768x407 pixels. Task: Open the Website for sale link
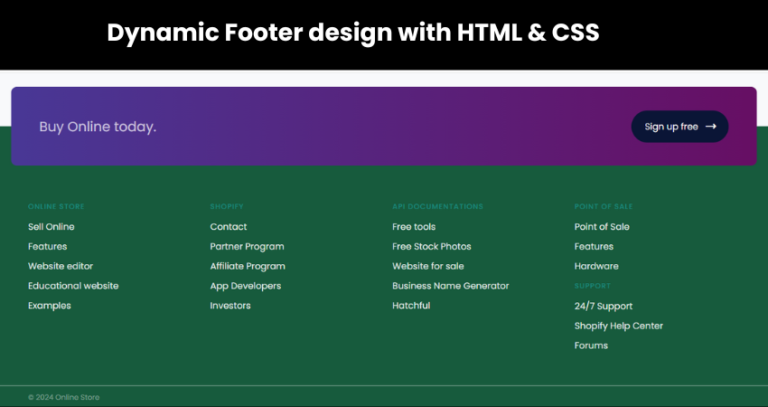tap(428, 266)
